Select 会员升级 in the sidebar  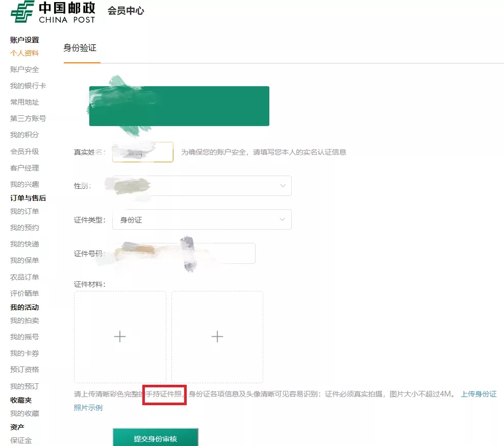(x=24, y=152)
